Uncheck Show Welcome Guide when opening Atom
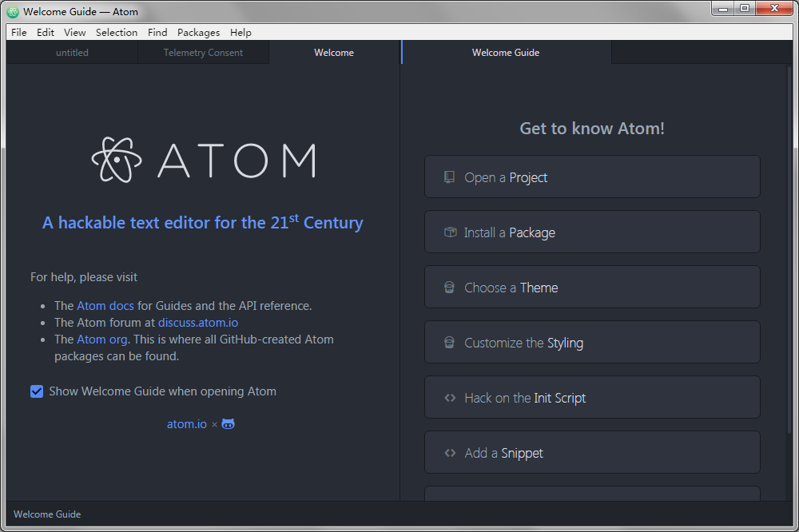 coord(37,391)
